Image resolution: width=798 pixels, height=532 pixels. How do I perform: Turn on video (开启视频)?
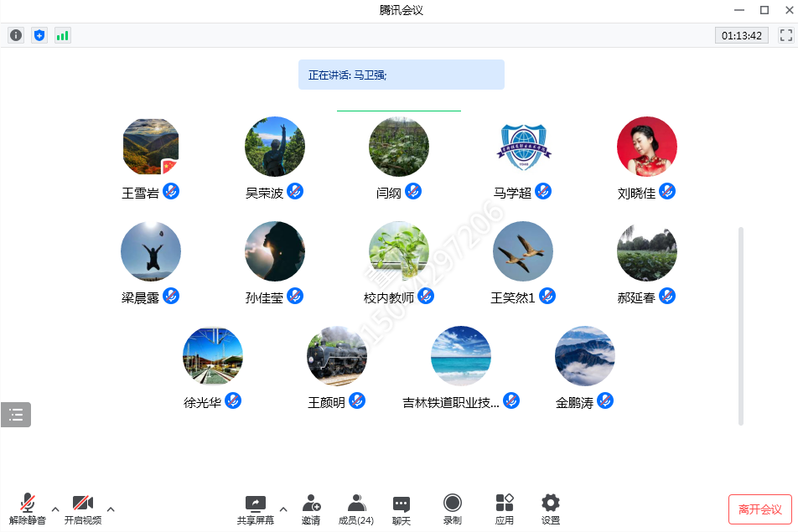click(82, 509)
